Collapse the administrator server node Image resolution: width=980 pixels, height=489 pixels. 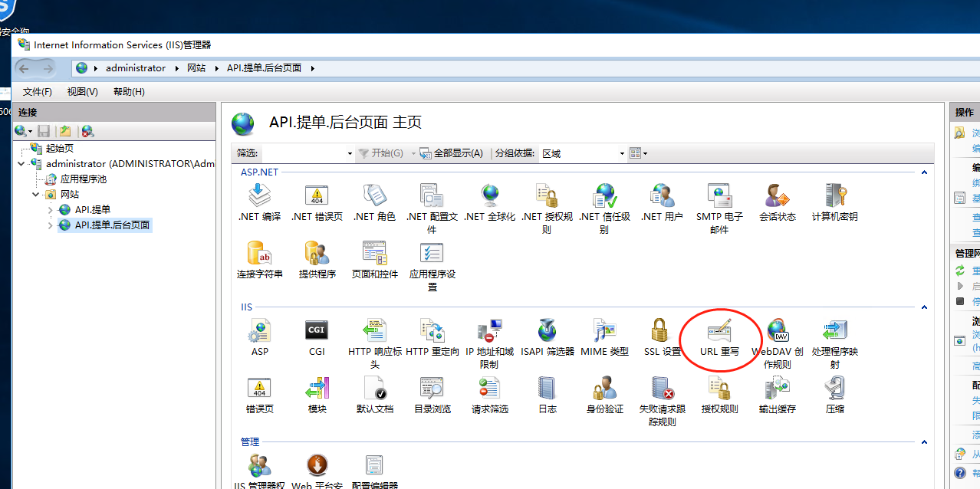(x=21, y=164)
